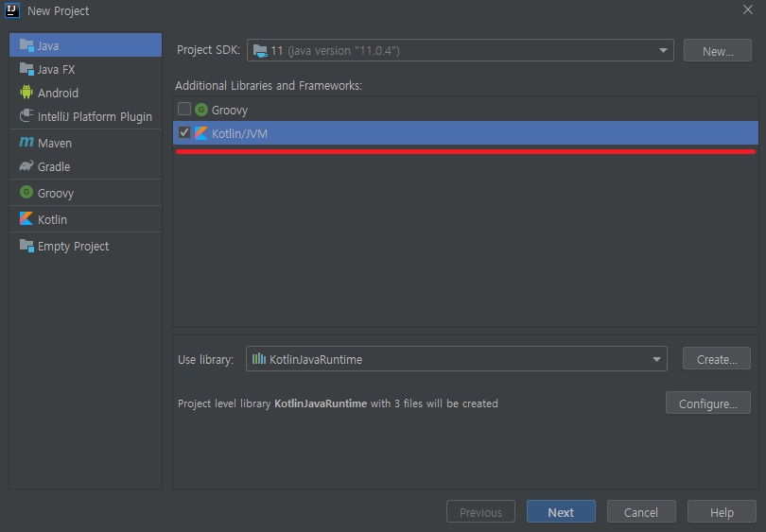Choose Groovy project type in sidebar
Image resolution: width=766 pixels, height=532 pixels.
(85, 193)
